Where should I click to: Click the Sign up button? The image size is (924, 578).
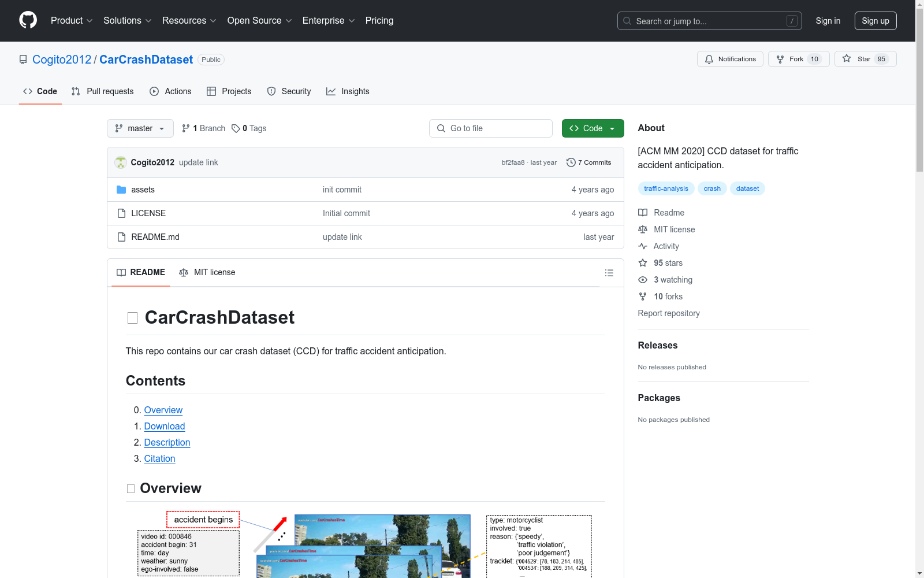click(x=875, y=21)
